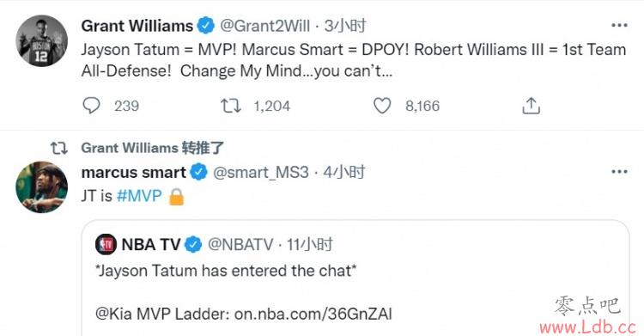The height and width of the screenshot is (336, 644).
Task: Click NBA TV's verified badge
Action: (x=193, y=245)
